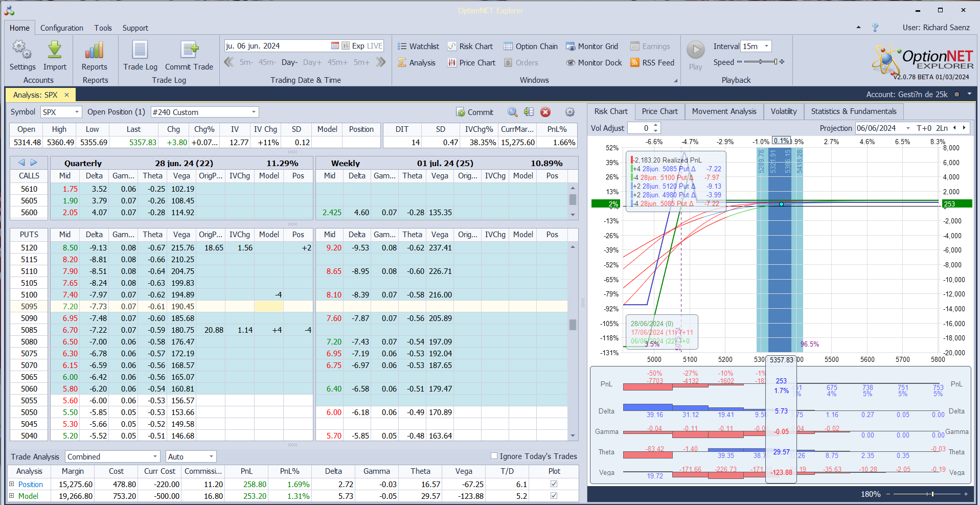The width and height of the screenshot is (980, 505).
Task: Open the Reports bar chart icon
Action: 95,50
